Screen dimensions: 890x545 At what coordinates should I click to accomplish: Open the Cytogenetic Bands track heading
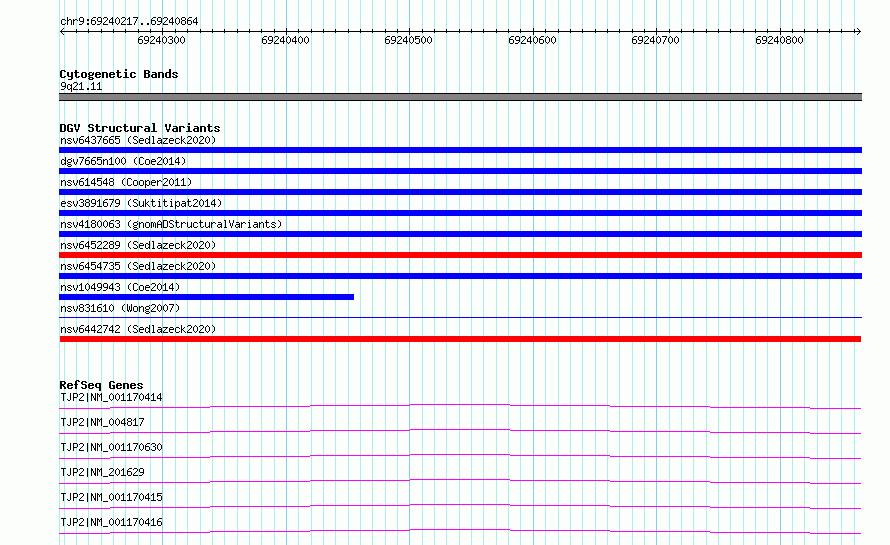(119, 74)
